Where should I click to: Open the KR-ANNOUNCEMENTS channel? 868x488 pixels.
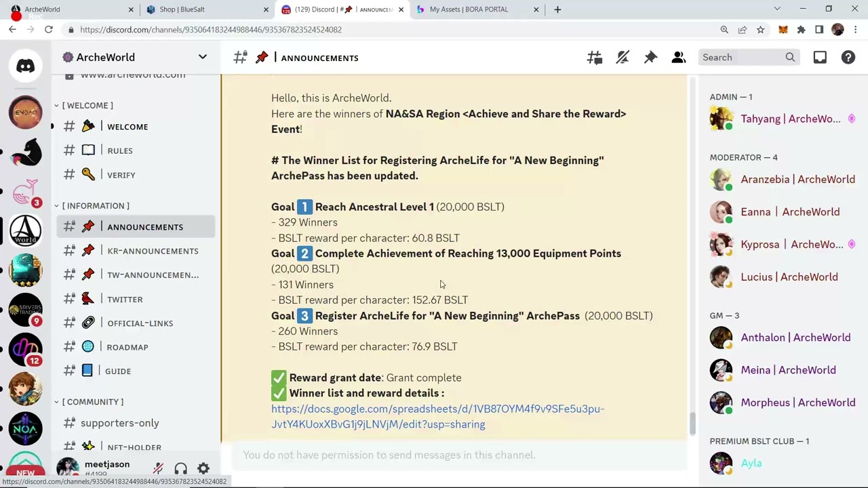pos(136,251)
